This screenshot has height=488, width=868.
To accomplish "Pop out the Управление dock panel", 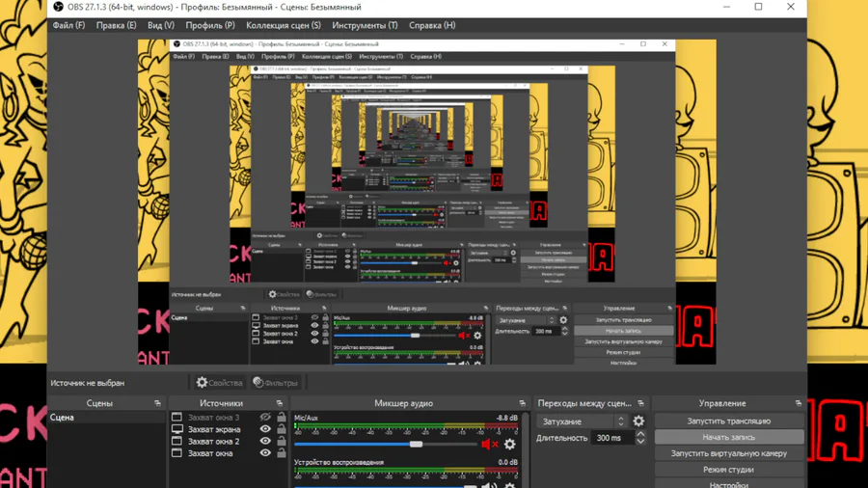I will [x=799, y=403].
